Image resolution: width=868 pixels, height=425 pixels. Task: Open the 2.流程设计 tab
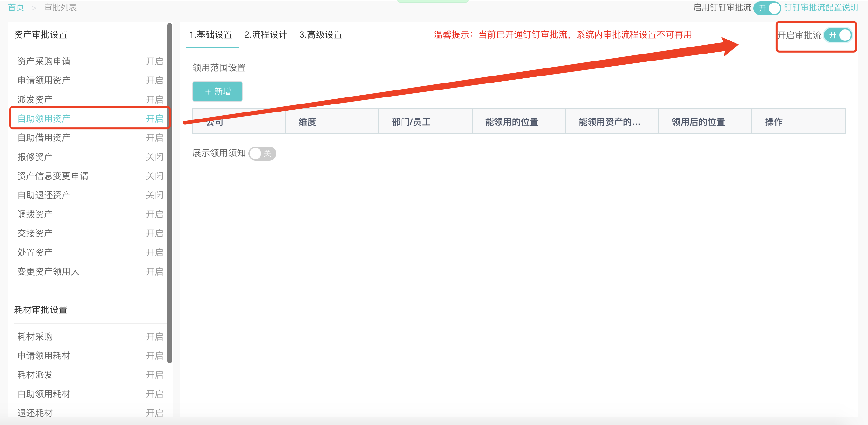[265, 35]
